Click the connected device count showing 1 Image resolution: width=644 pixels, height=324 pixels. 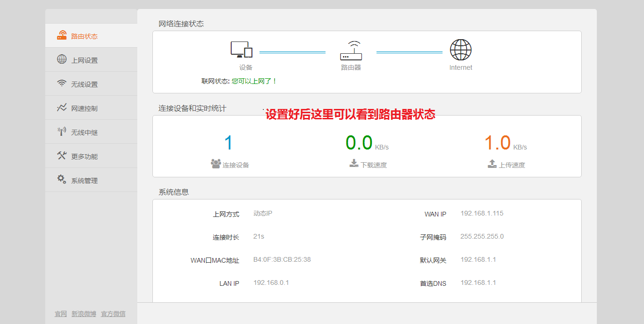[x=228, y=142]
